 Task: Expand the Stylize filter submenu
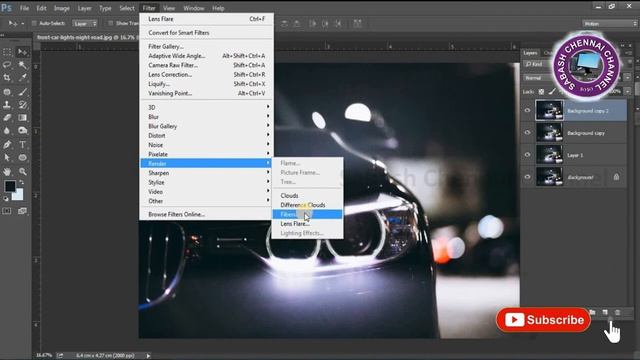pos(207,182)
